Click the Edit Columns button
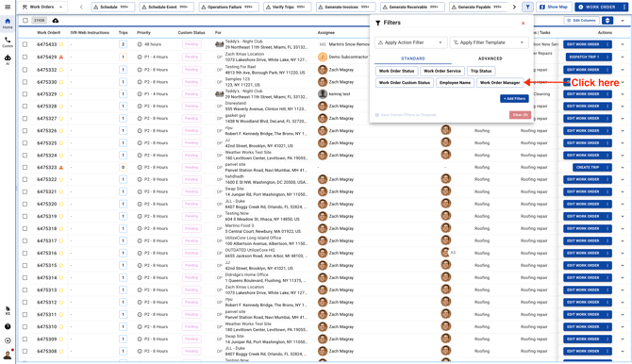 coord(581,20)
